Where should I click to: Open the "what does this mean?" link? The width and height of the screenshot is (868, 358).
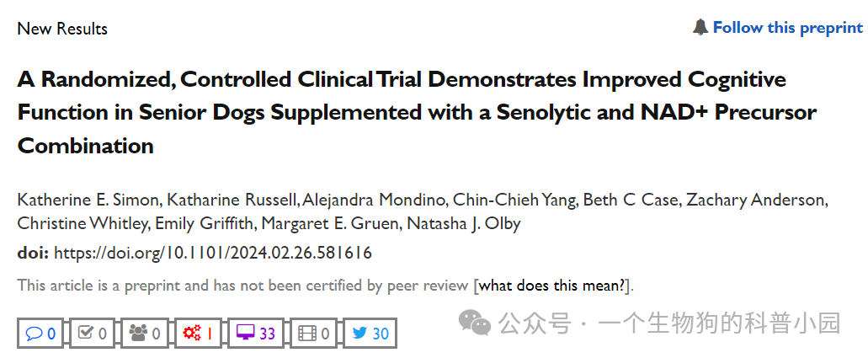pos(553,286)
